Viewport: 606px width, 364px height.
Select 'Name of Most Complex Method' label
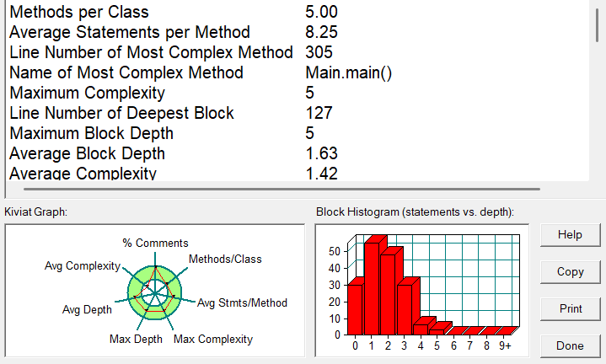click(x=126, y=72)
